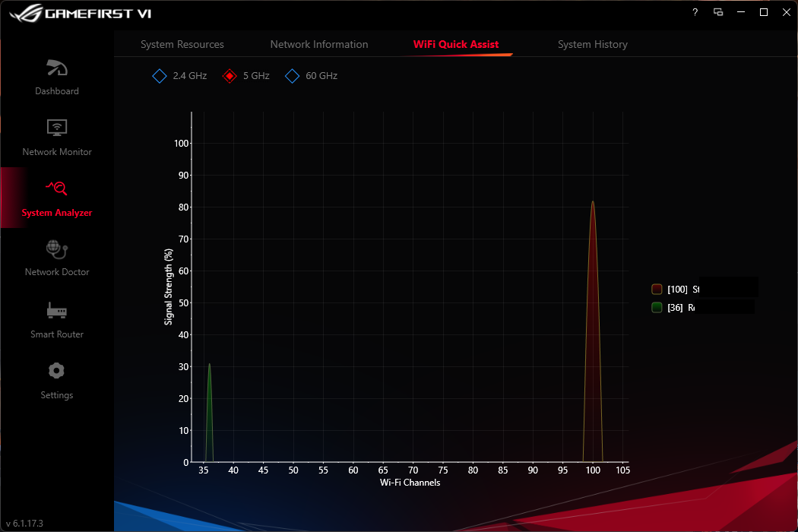Viewport: 798px width, 532px height.
Task: Click the Wi-Fi Channels axis label
Action: point(410,483)
